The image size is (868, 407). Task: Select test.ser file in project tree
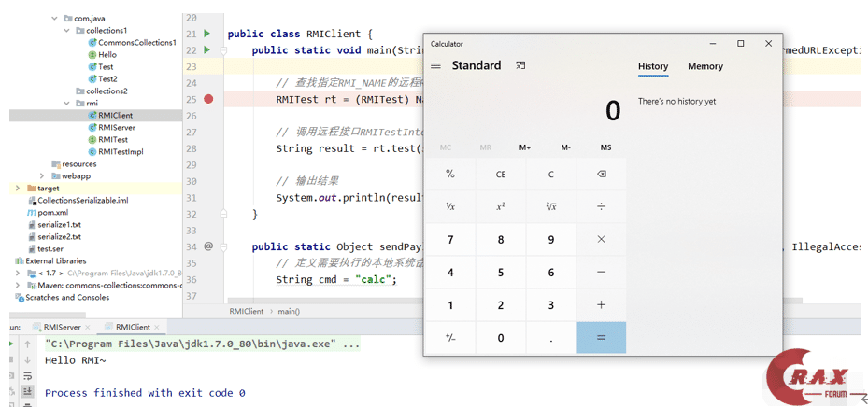tap(47, 249)
